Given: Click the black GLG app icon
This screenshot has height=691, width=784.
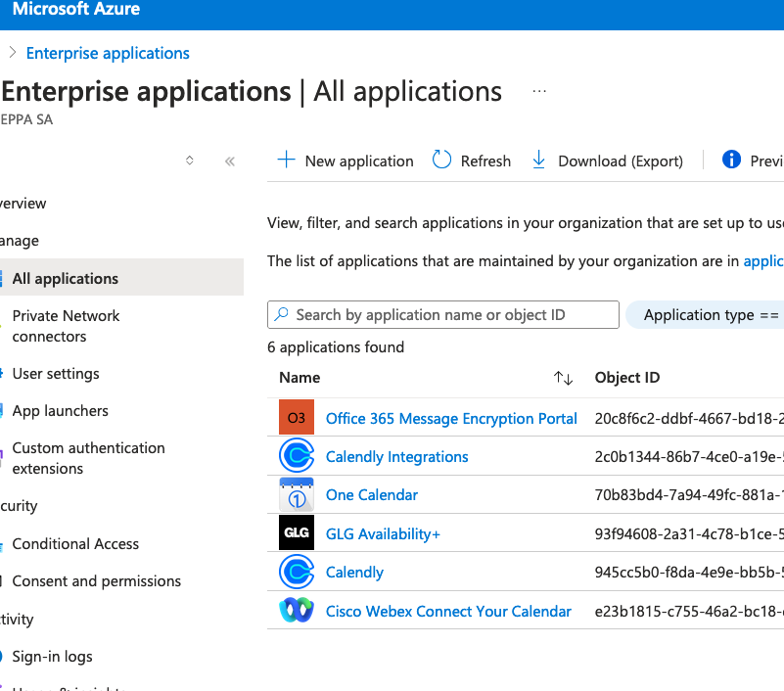Looking at the screenshot, I should (297, 532).
